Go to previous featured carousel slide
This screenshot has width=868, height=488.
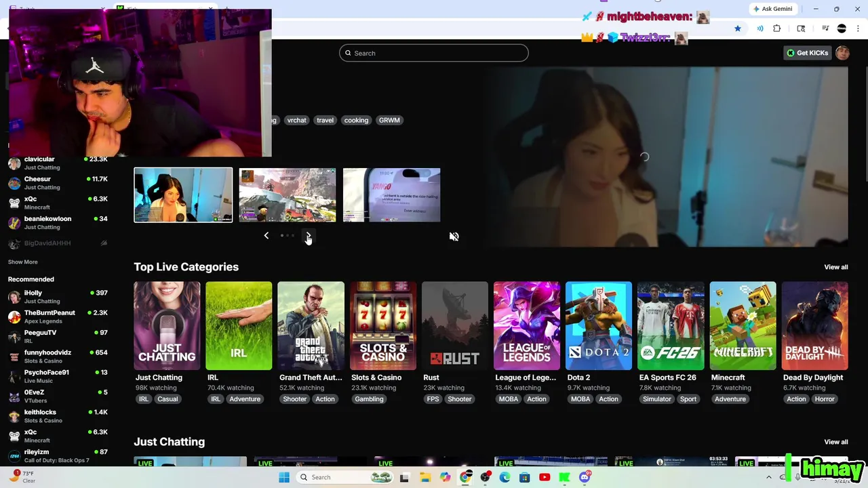tap(266, 235)
